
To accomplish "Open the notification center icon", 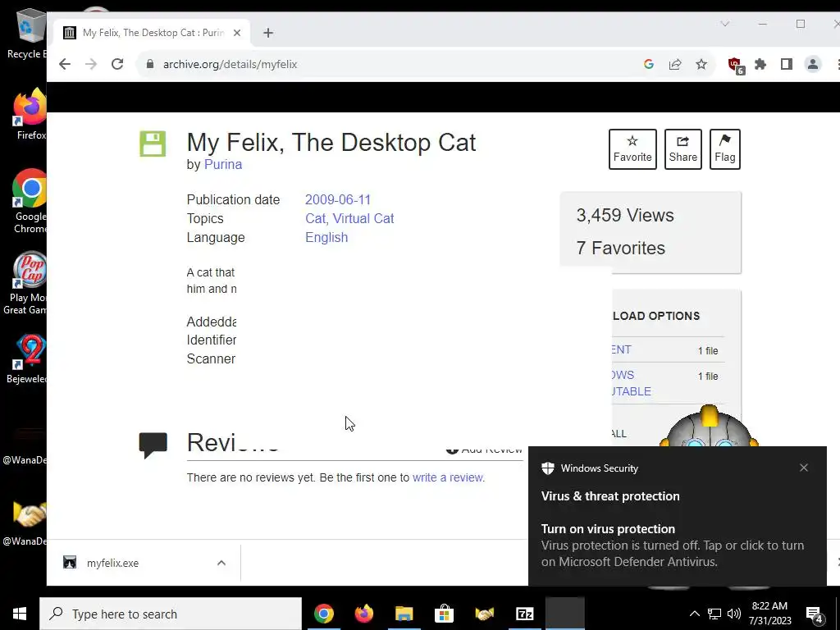I will (x=815, y=614).
